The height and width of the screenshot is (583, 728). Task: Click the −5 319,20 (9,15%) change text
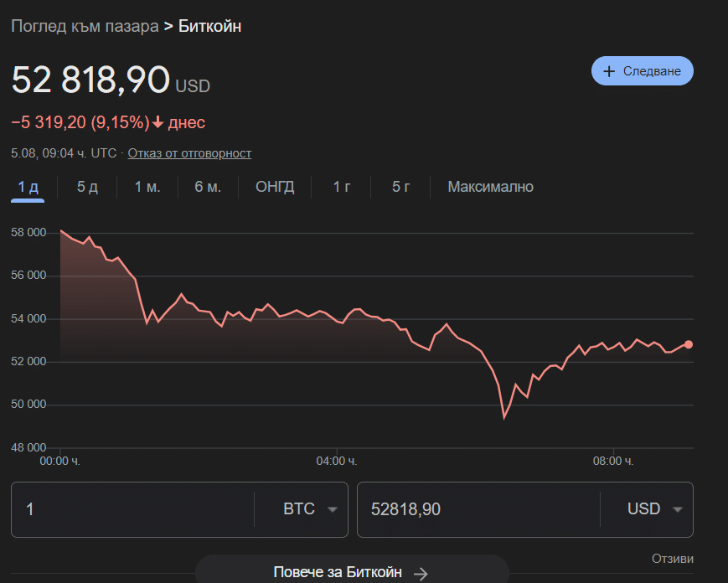(x=80, y=122)
